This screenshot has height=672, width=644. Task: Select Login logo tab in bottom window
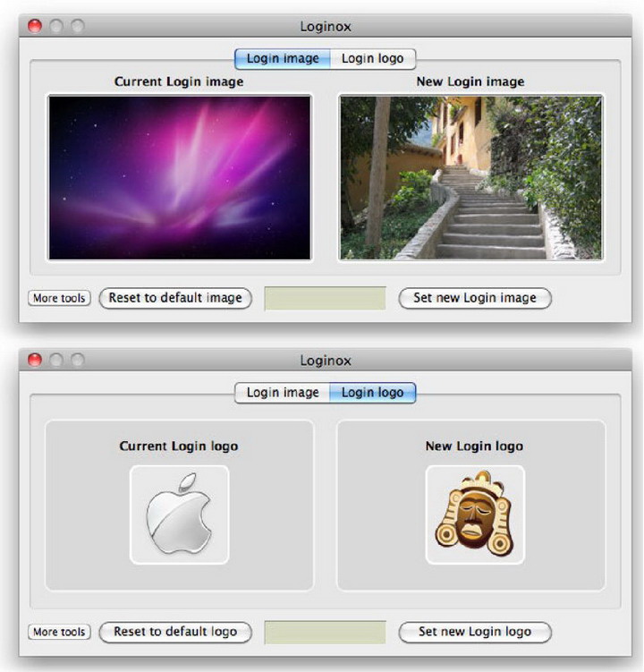click(x=373, y=393)
